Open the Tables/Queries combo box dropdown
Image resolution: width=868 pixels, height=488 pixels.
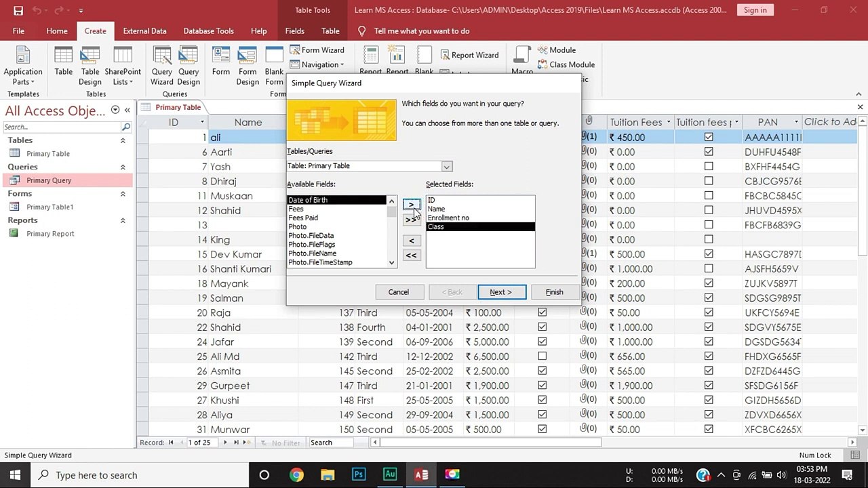pos(446,167)
